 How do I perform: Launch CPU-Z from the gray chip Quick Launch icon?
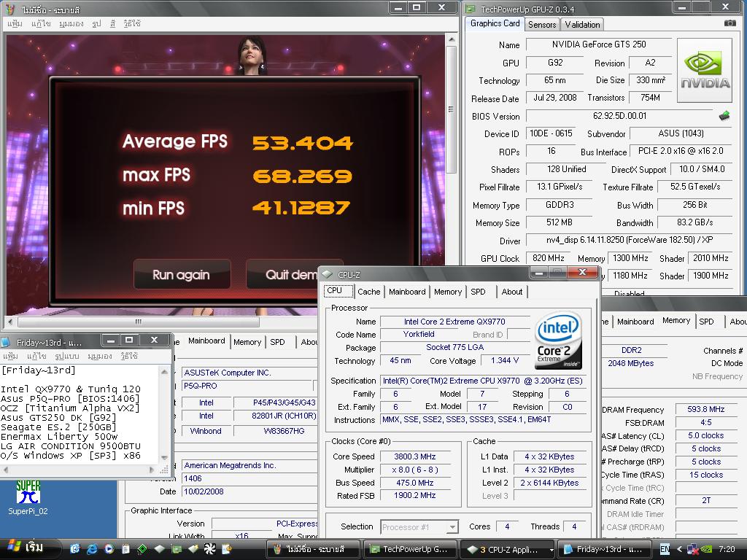click(x=159, y=549)
